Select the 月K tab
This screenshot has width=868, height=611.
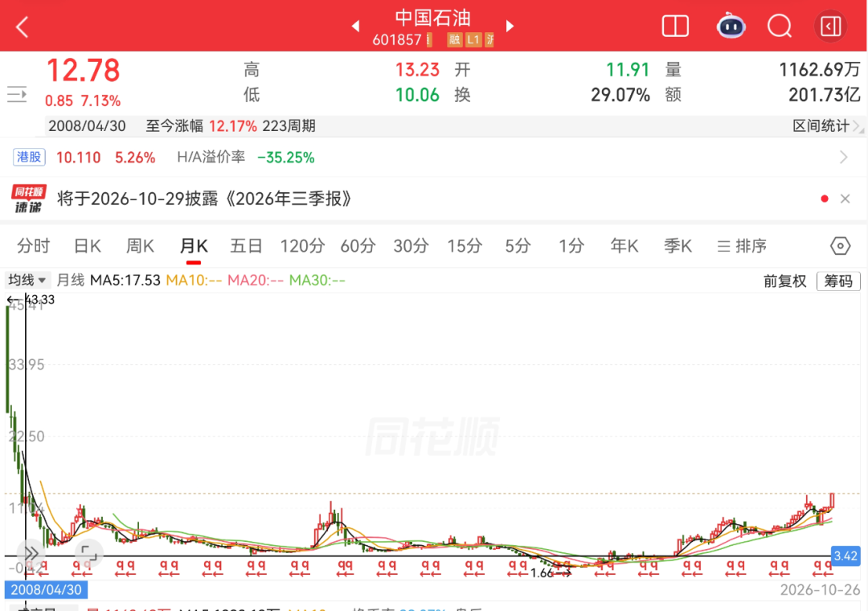tap(194, 245)
